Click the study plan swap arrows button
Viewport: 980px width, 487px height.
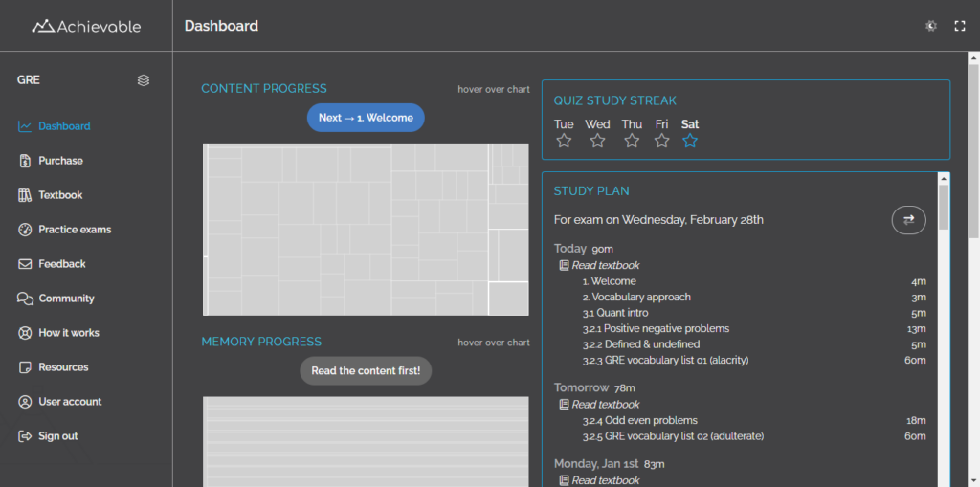(x=909, y=219)
